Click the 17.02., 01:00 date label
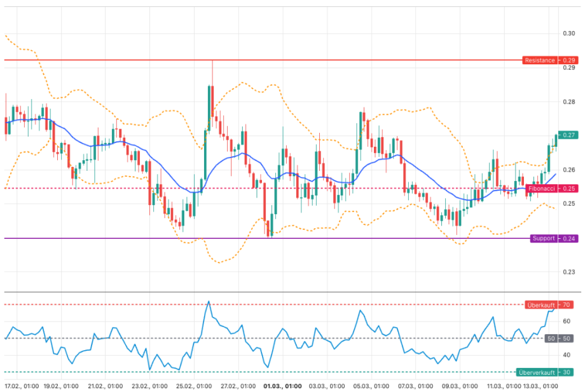The height and width of the screenshot is (392, 585). 22,386
